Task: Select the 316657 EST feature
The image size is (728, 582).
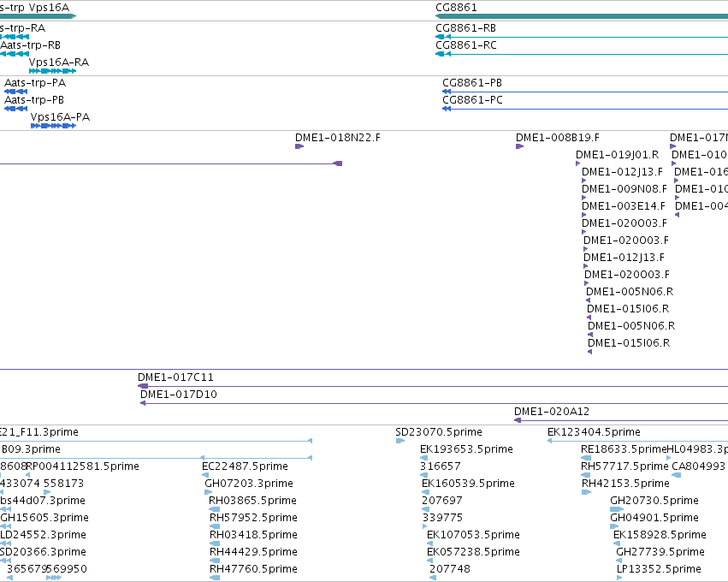Action: pos(423,475)
